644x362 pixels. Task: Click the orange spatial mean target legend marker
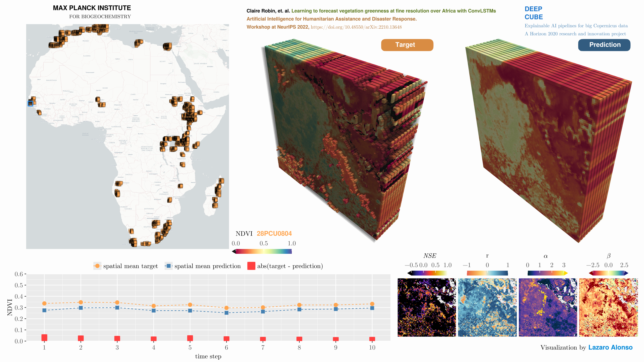pyautogui.click(x=97, y=266)
